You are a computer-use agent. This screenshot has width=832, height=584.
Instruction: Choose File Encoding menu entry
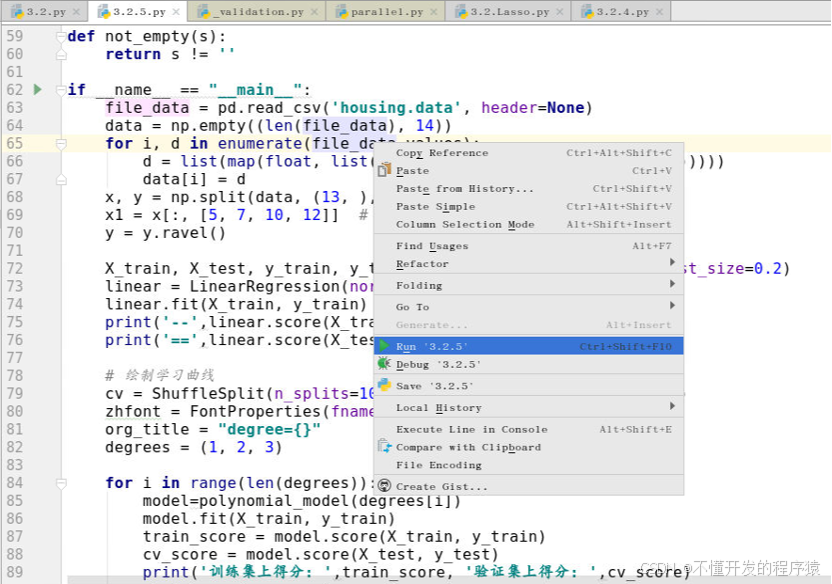pos(528,465)
